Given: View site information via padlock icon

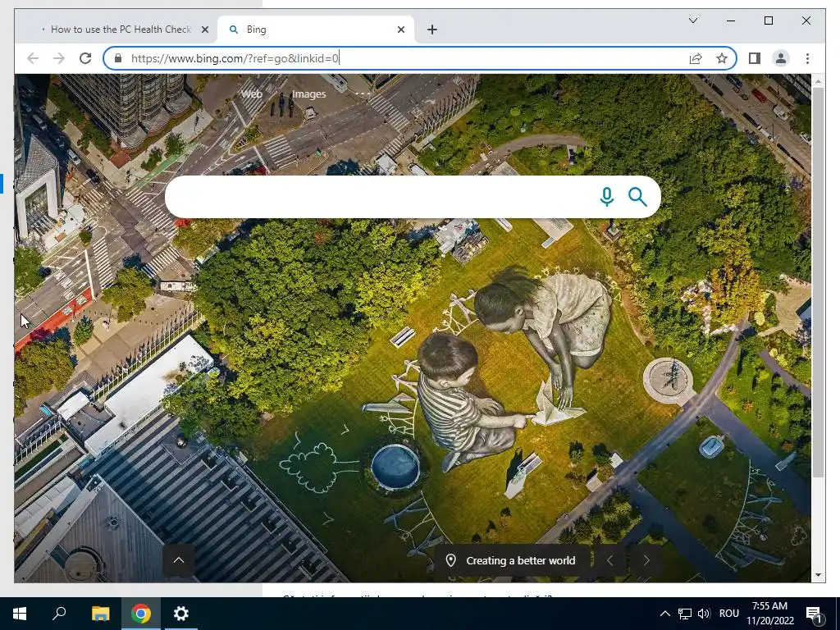Looking at the screenshot, I should [118, 58].
